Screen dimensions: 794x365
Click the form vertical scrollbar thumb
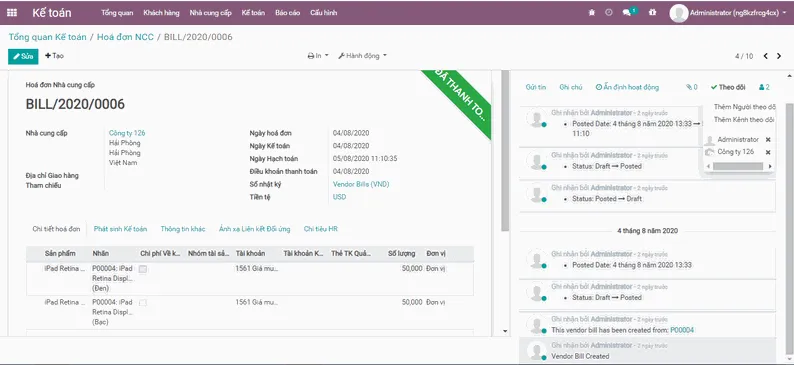tap(505, 151)
